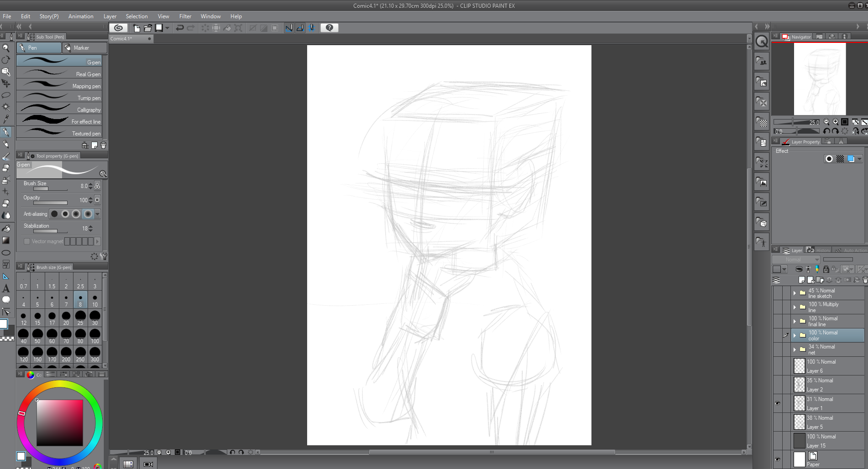Click the Undo arrow in command bar
Viewport: 868px width, 469px height.
180,28
